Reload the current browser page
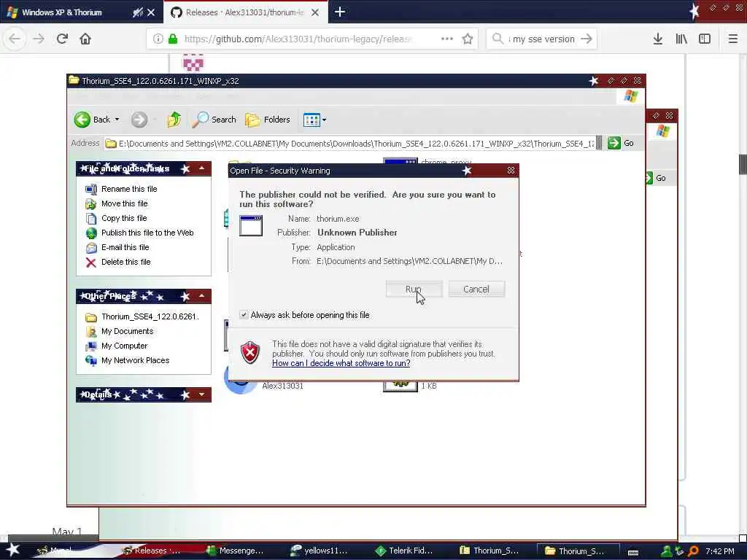 [62, 39]
